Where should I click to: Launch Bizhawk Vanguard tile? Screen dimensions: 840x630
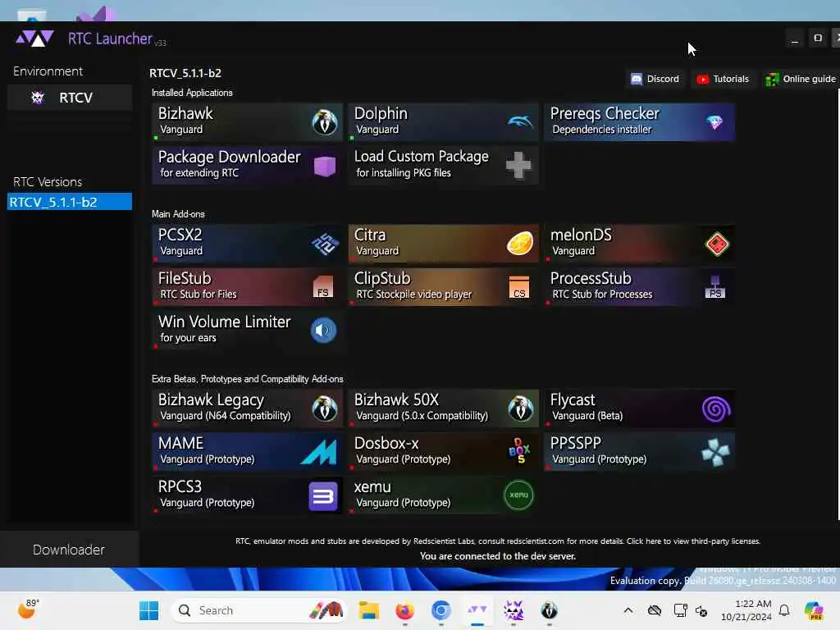247,122
